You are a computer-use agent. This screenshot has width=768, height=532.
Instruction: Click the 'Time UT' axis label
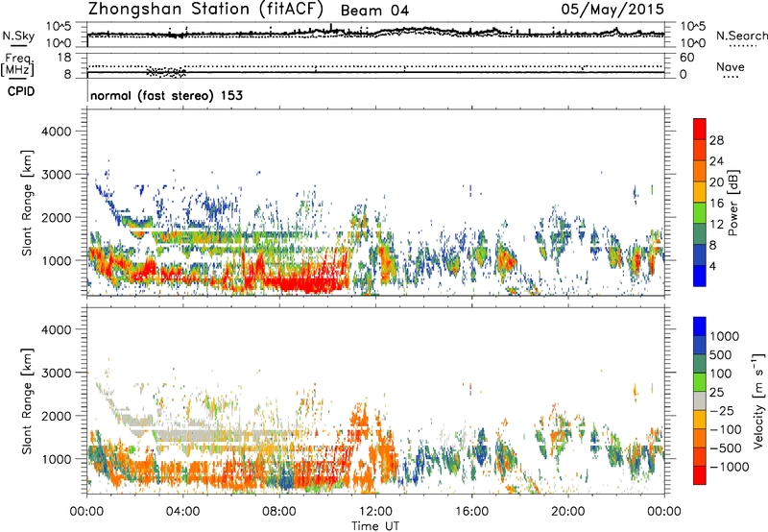point(375,525)
